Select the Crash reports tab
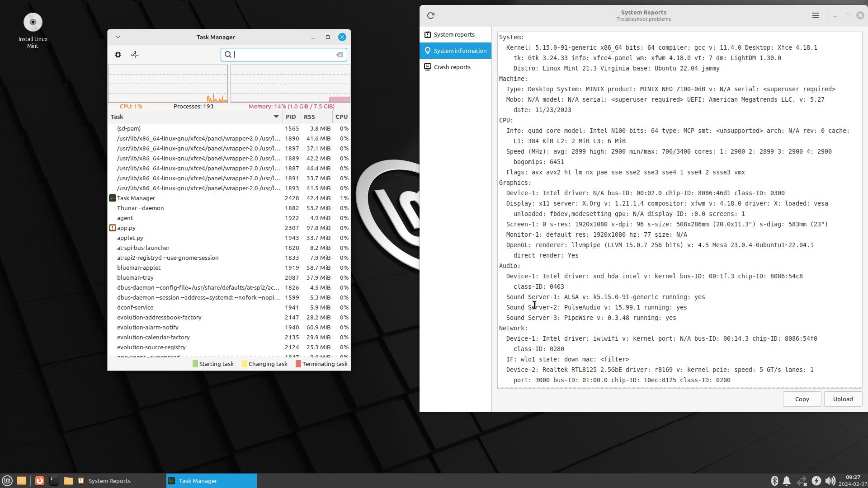 [x=456, y=67]
